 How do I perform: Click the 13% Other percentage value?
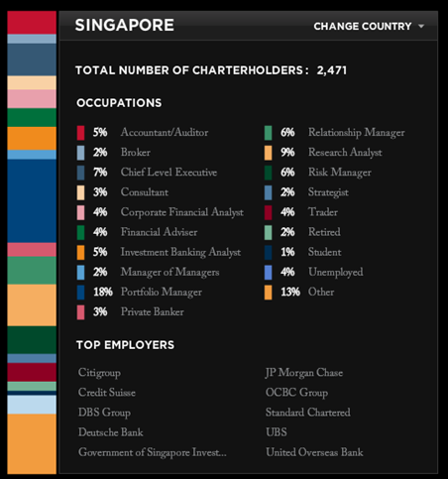pos(290,293)
